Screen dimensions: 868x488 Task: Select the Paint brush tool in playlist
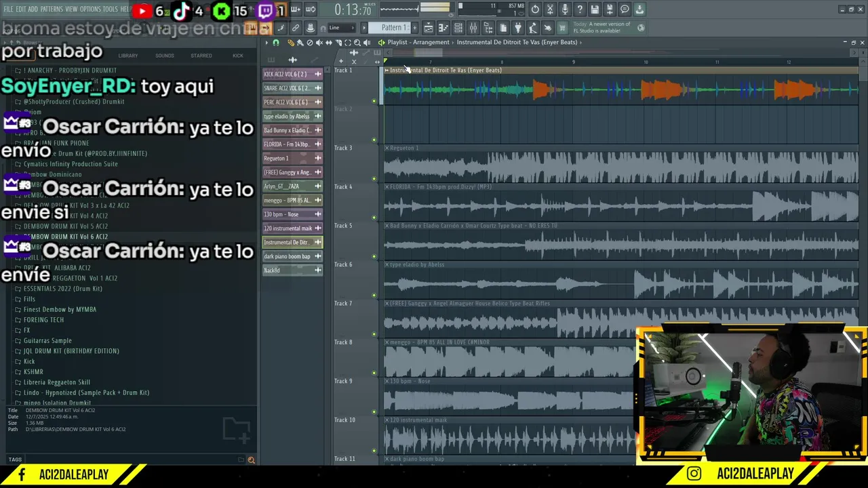(x=300, y=42)
